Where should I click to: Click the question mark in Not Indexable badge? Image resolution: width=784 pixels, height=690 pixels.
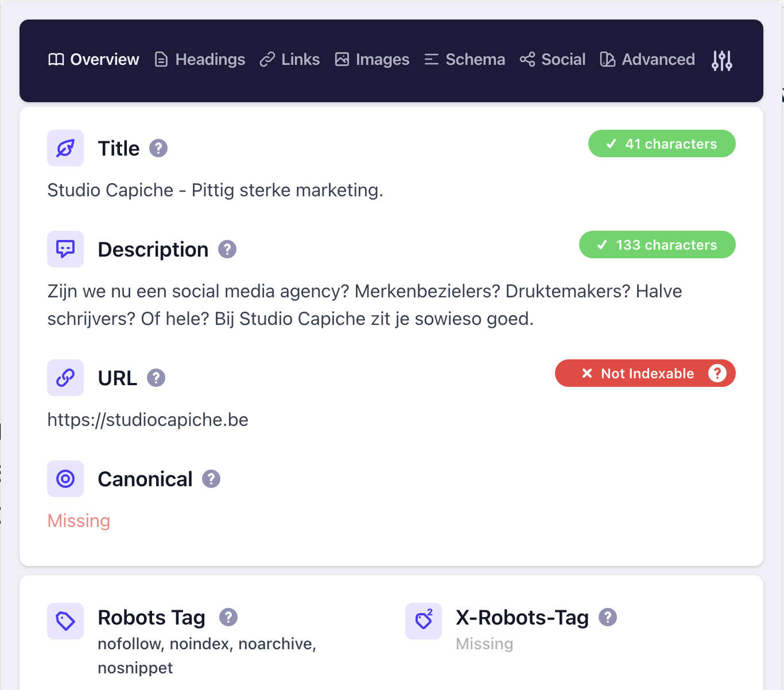coord(717,373)
